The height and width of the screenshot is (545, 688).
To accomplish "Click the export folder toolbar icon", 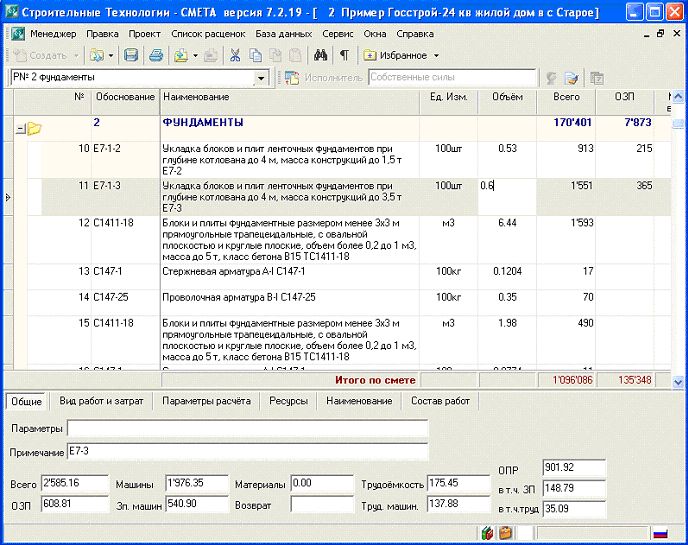I will (x=181, y=55).
